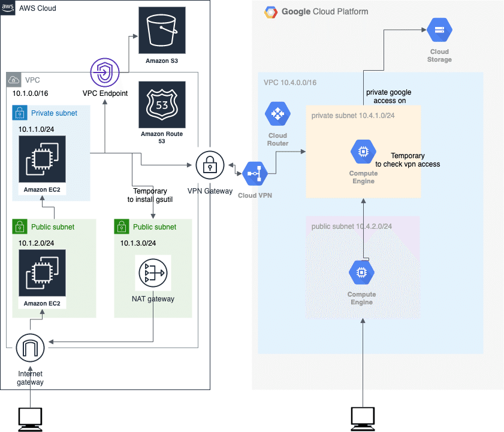The image size is (504, 432).
Task: Select the Amazon Route 53 icon
Action: pos(162,104)
